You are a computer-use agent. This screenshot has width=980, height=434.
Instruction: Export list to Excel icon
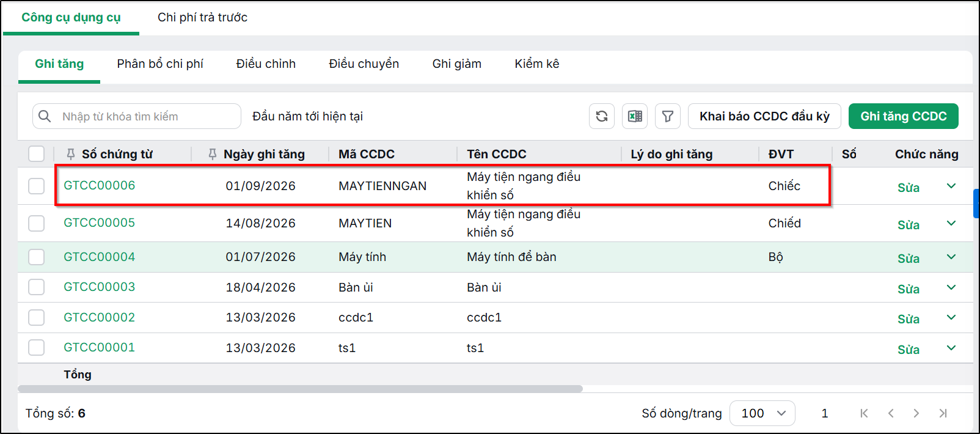click(x=635, y=116)
